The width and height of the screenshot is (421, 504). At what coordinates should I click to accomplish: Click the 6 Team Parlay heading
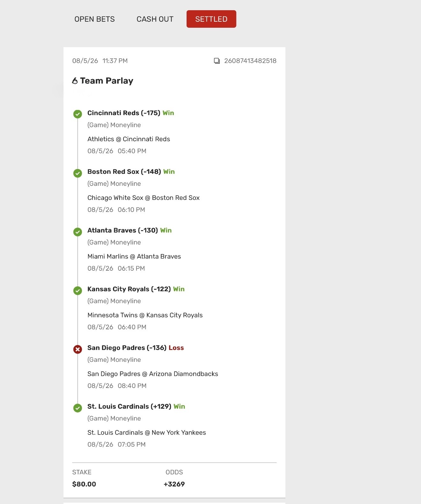(103, 81)
